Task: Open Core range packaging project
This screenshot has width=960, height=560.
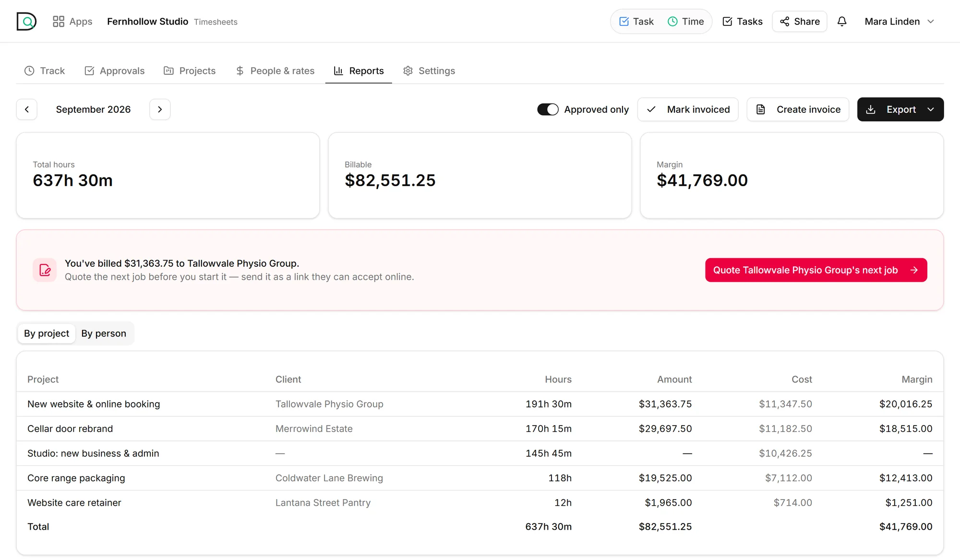Action: (x=480, y=478)
